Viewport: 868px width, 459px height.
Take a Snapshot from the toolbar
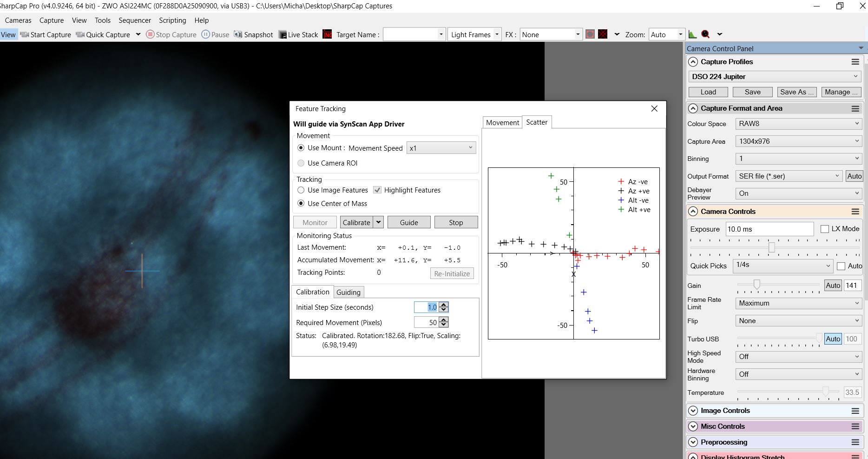tap(253, 34)
